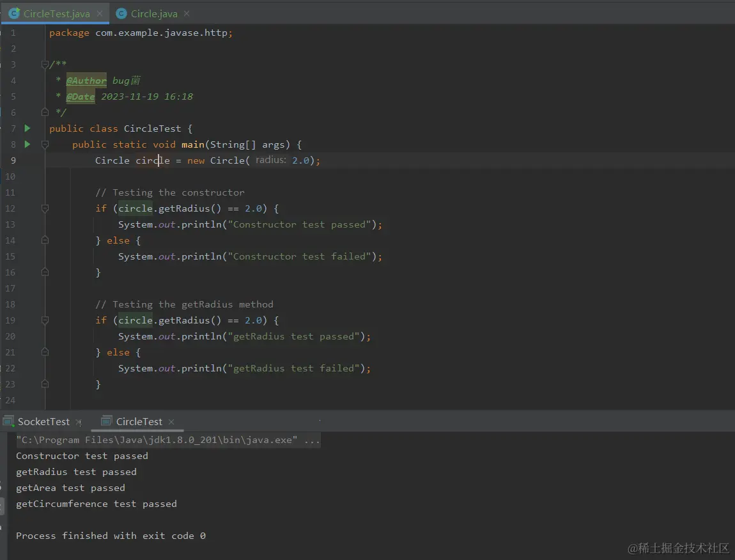735x560 pixels.
Task: Click the CircleTest class name declaration
Action: click(x=152, y=128)
